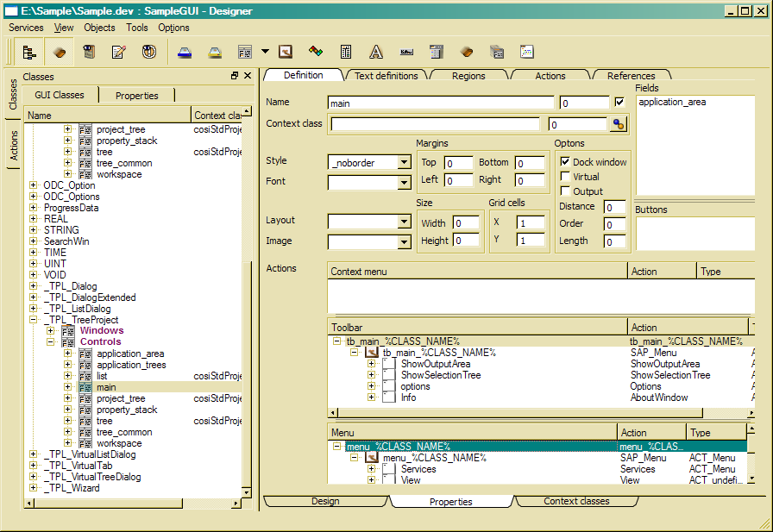Click the colored diamonds toolbar icon
The image size is (773, 532).
coord(316,52)
